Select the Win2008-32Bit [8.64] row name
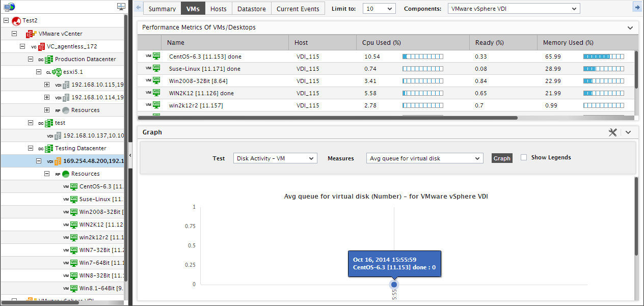The height and width of the screenshot is (306, 644). click(x=198, y=81)
